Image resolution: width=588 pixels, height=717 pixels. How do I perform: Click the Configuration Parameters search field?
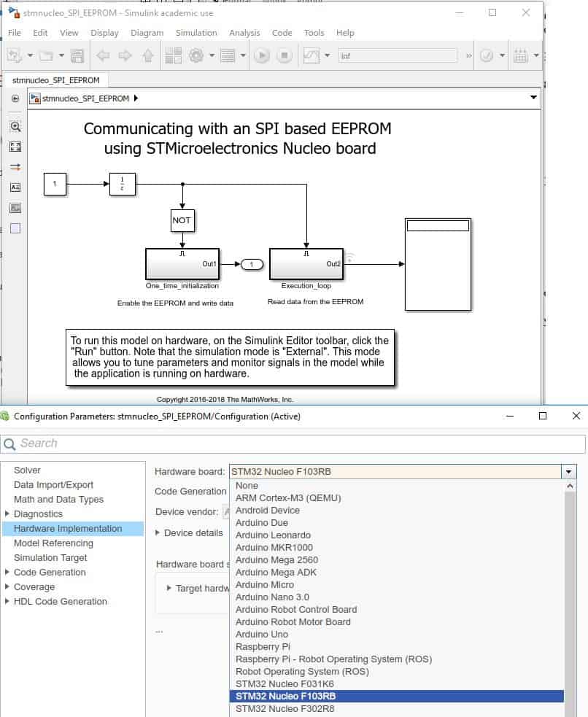click(293, 443)
